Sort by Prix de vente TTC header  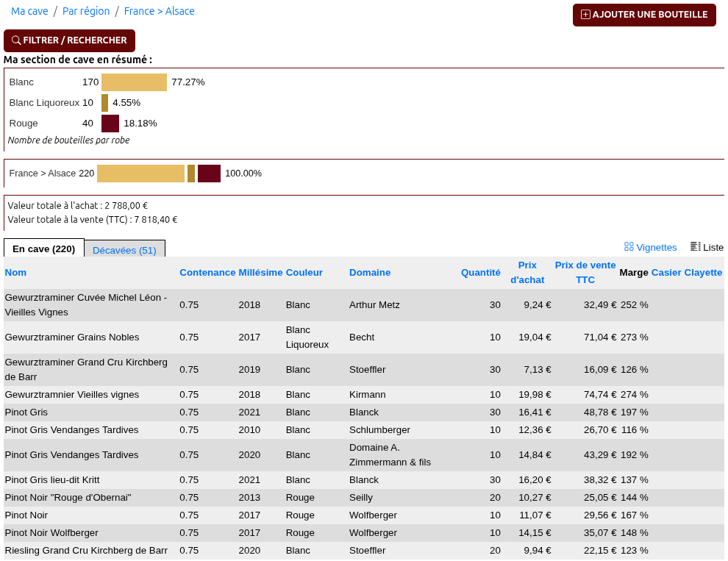coord(585,272)
